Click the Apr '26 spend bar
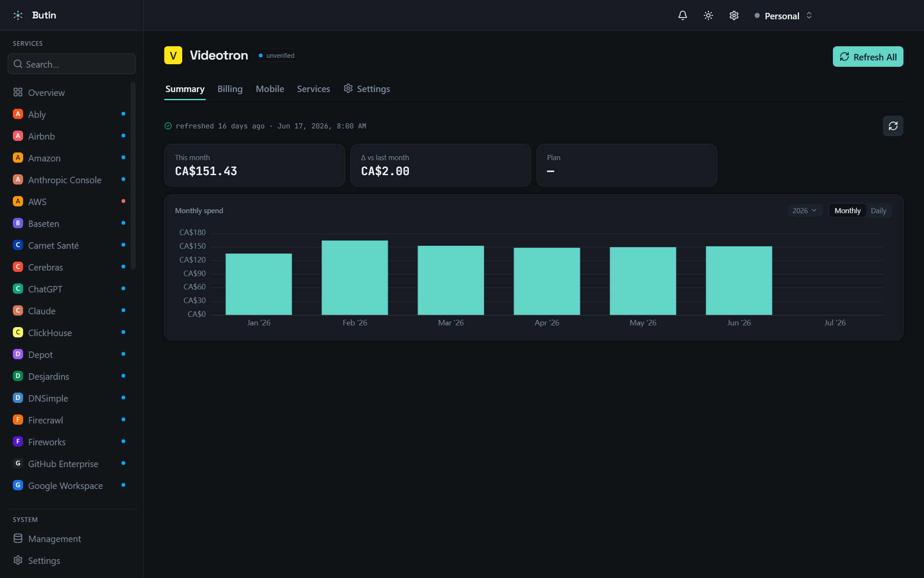Viewport: 924px width, 578px height. coord(547,281)
